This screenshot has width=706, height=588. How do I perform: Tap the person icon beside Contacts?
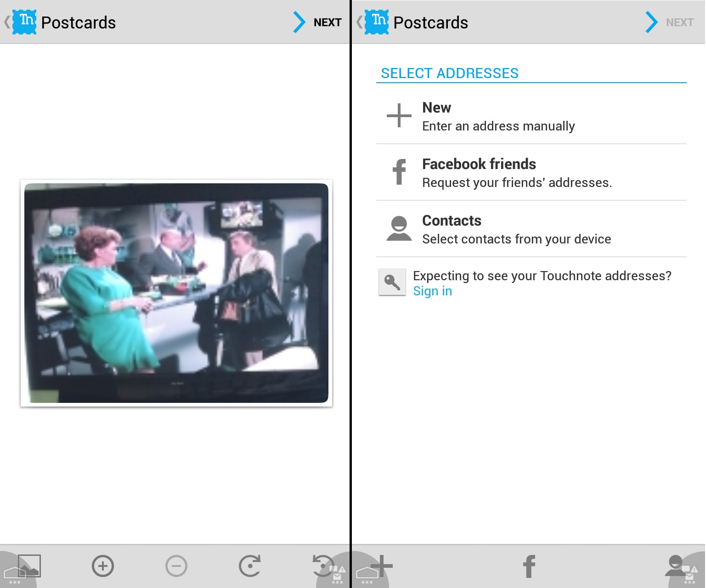(x=399, y=228)
